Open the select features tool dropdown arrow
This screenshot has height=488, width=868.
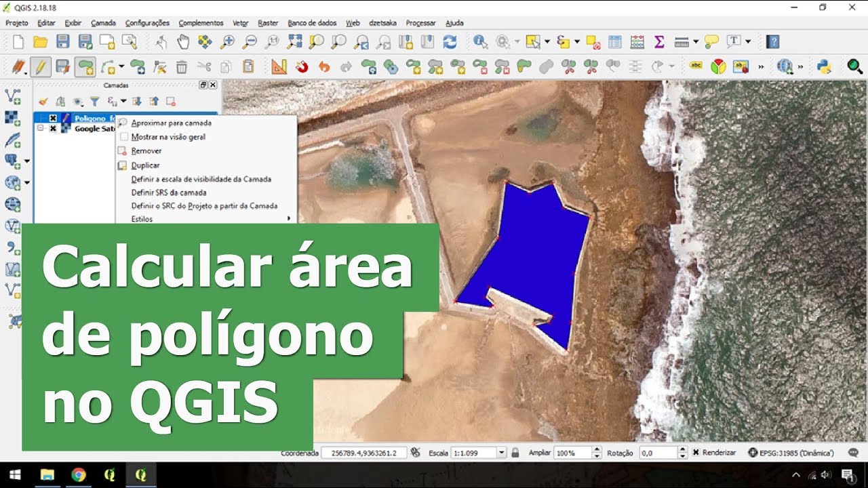[x=547, y=42]
